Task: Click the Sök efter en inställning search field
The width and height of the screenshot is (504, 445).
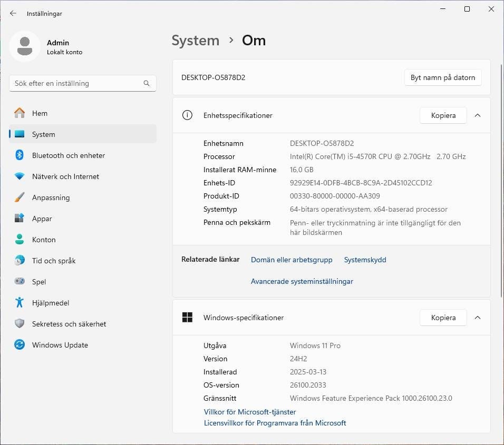Action: click(x=76, y=83)
